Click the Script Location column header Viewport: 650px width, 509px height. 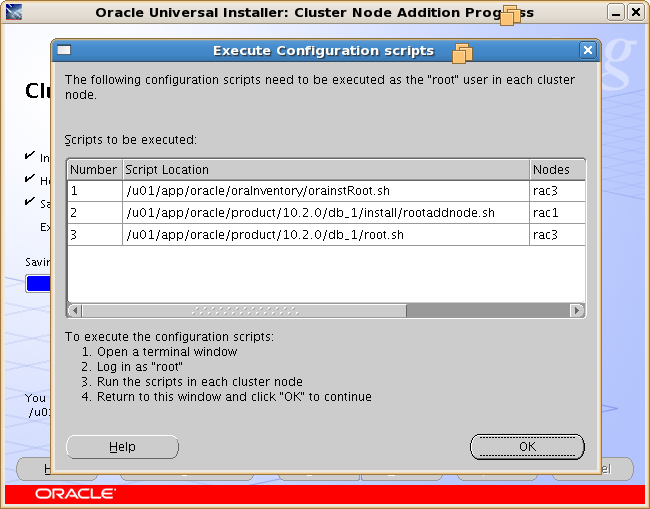[326, 170]
